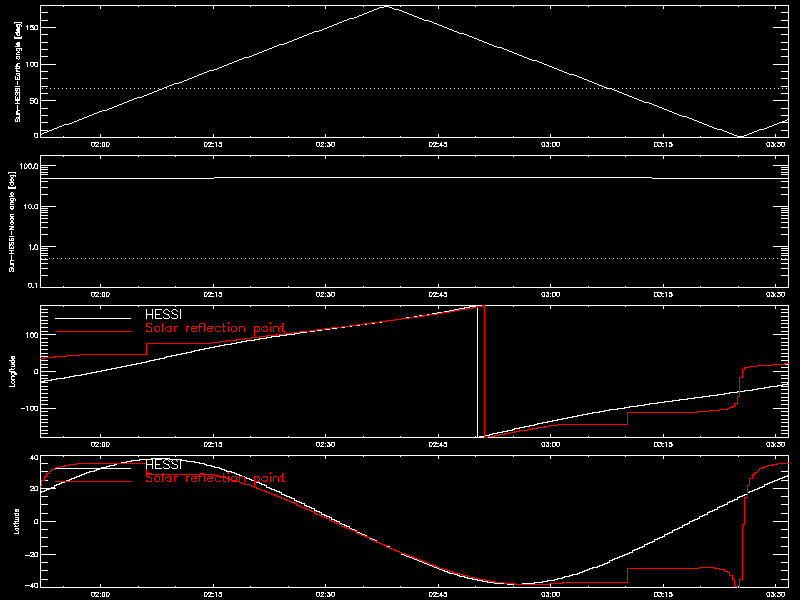Click 02:00 time label under Earth angle plot
This screenshot has height=600, width=800.
pos(101,144)
